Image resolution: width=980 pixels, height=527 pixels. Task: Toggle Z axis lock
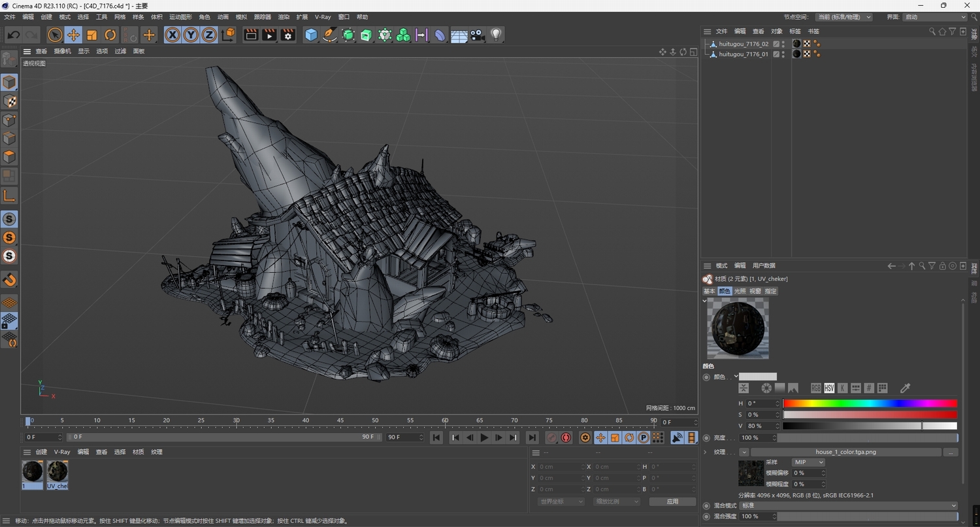pyautogui.click(x=209, y=35)
